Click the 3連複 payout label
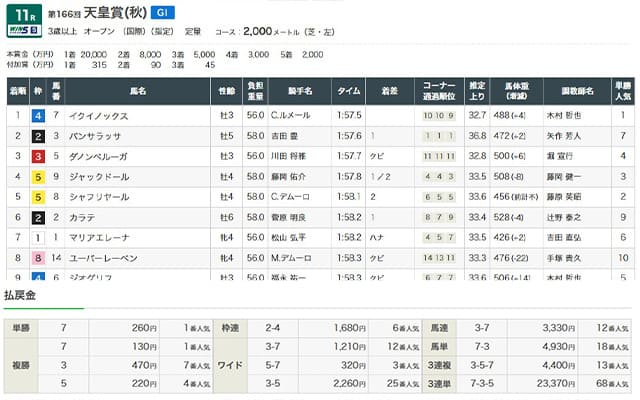 coord(439,365)
